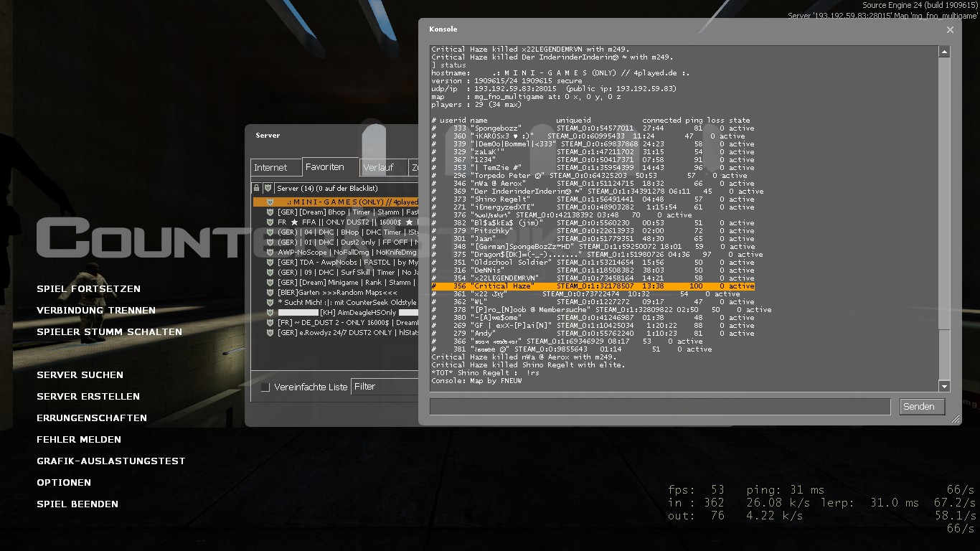Select the [GER] [Dream] Minigame server row
Image resolution: width=980 pixels, height=551 pixels.
pos(336,283)
